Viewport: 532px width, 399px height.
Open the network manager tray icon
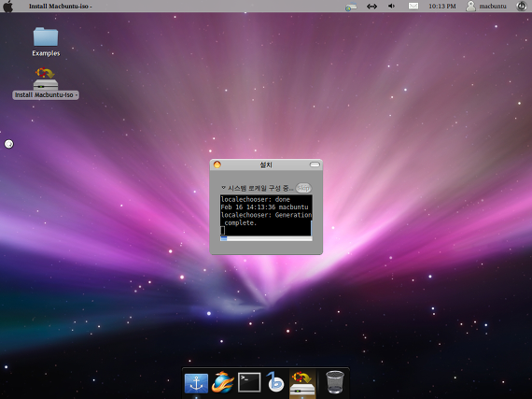click(351, 7)
